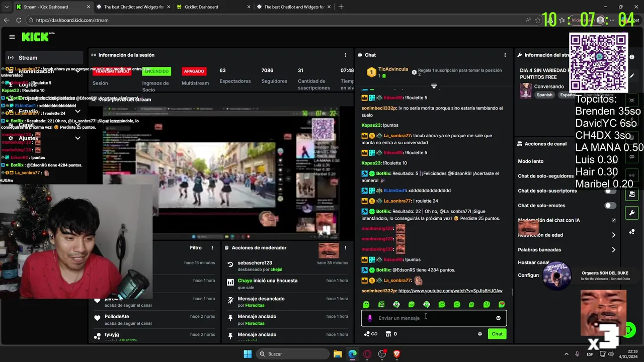Open the Filtro dropdown in activity feed
The height and width of the screenshot is (362, 644).
pyautogui.click(x=196, y=248)
